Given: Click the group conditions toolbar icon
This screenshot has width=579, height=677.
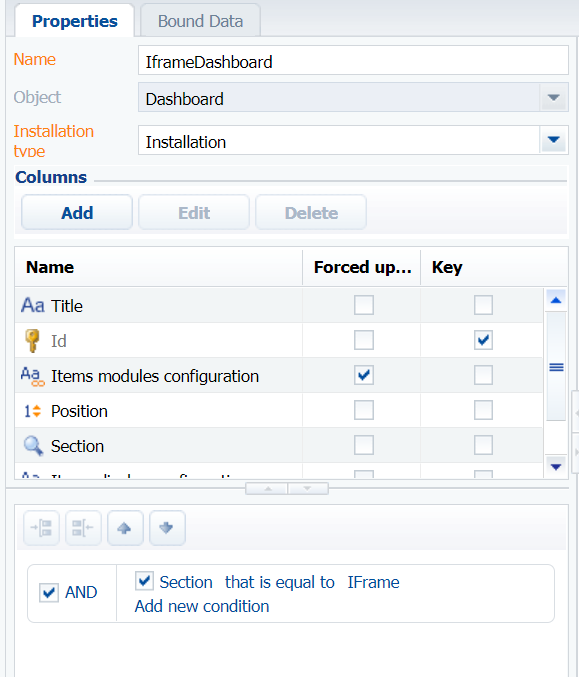Looking at the screenshot, I should (41, 528).
